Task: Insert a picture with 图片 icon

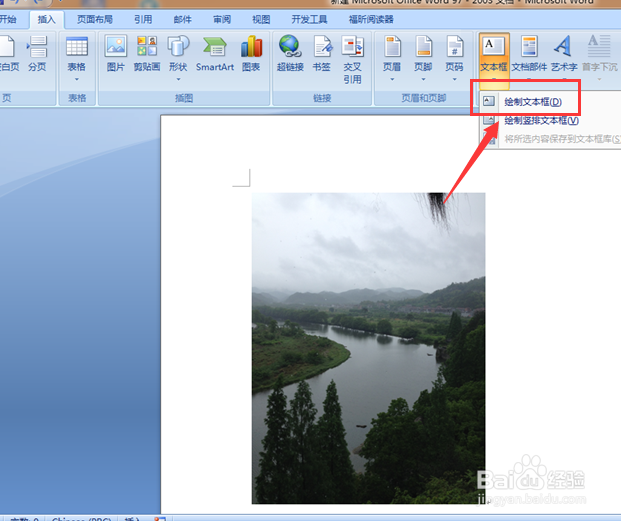Action: (x=116, y=53)
